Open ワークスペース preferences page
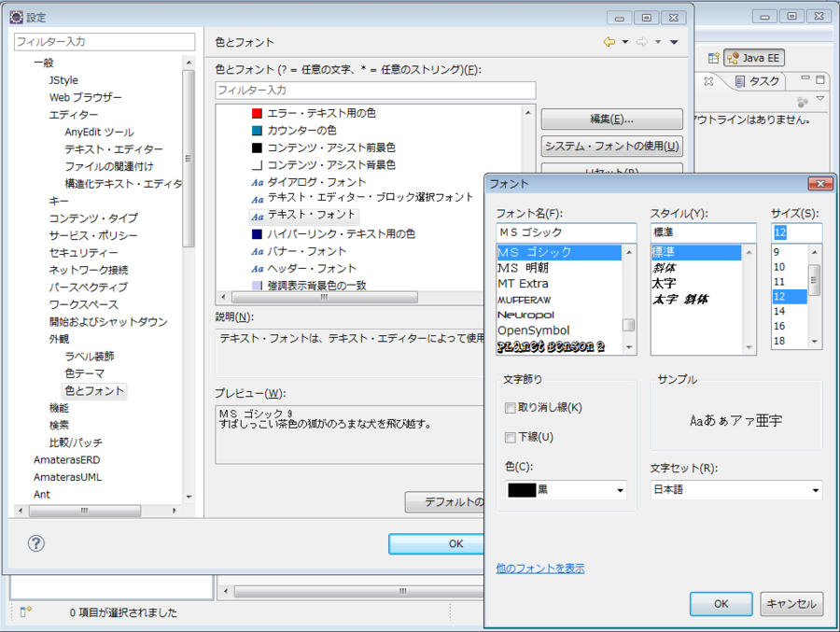 click(x=84, y=304)
